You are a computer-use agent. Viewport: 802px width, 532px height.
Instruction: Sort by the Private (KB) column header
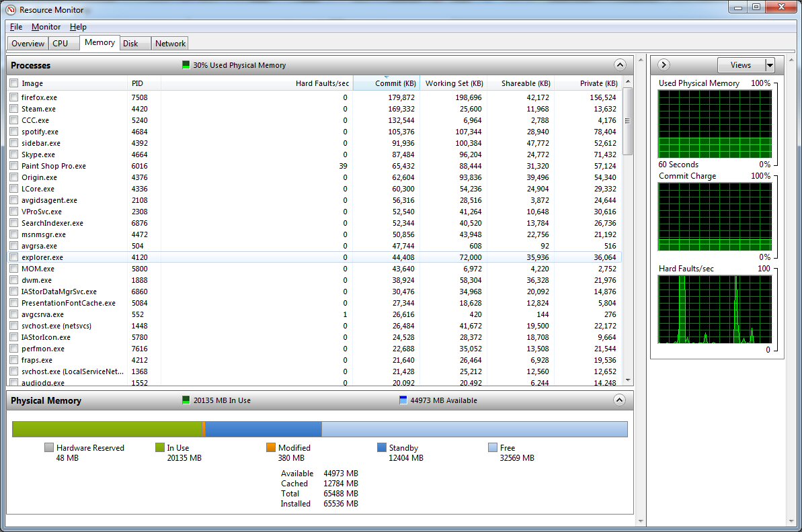pyautogui.click(x=588, y=83)
